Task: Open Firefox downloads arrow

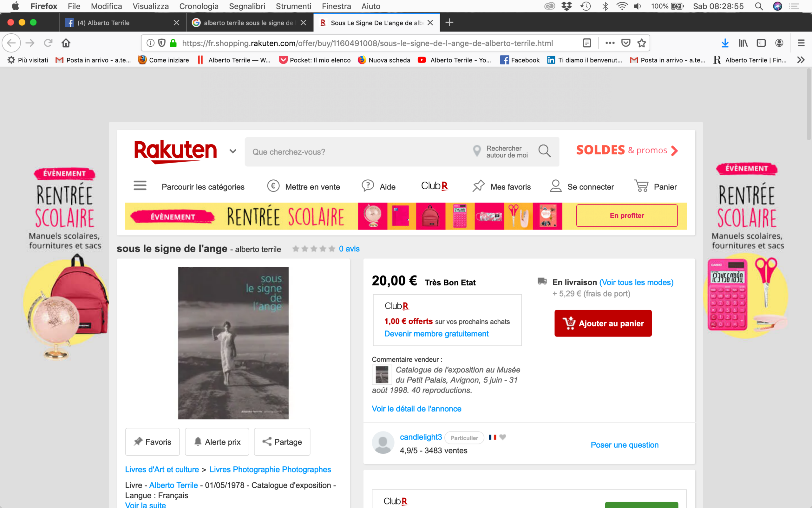Action: [x=725, y=43]
